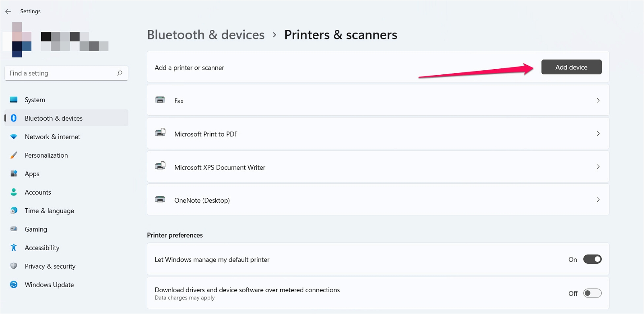Go to Gaming settings
Viewport: 644px width, 314px height.
click(x=66, y=229)
